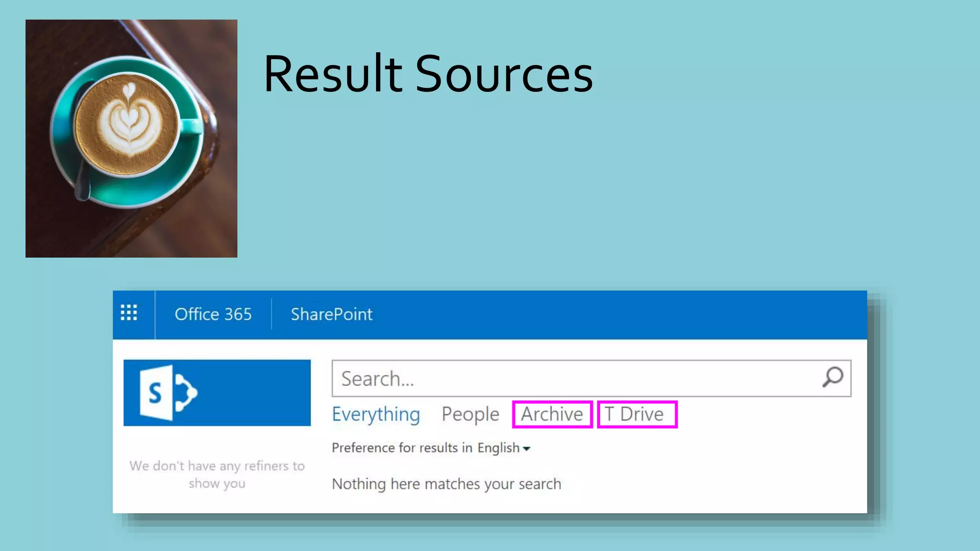Select the Everything search tab
Screen dimensions: 980x551
(x=376, y=414)
